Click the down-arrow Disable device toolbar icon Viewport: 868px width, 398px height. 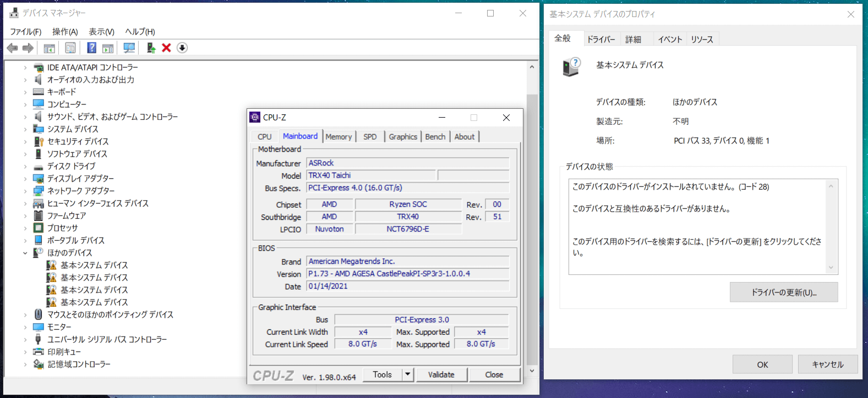point(182,48)
